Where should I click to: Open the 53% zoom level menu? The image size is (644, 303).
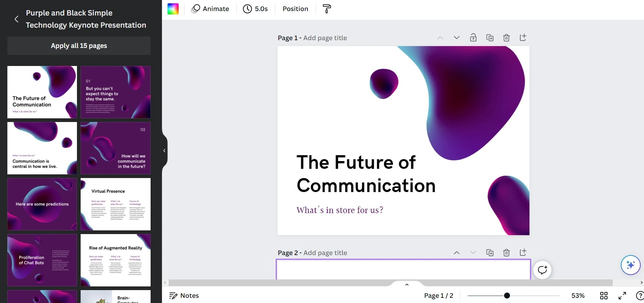(x=578, y=296)
